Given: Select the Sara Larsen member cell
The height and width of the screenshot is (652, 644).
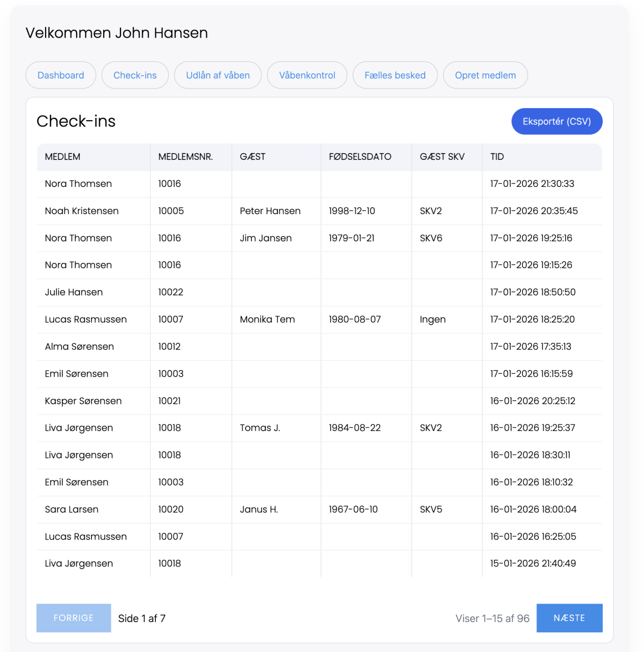Looking at the screenshot, I should tap(72, 509).
